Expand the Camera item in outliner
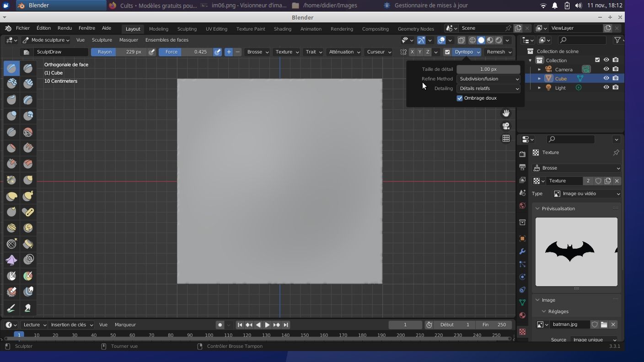Image resolution: width=644 pixels, height=362 pixels. click(x=539, y=69)
